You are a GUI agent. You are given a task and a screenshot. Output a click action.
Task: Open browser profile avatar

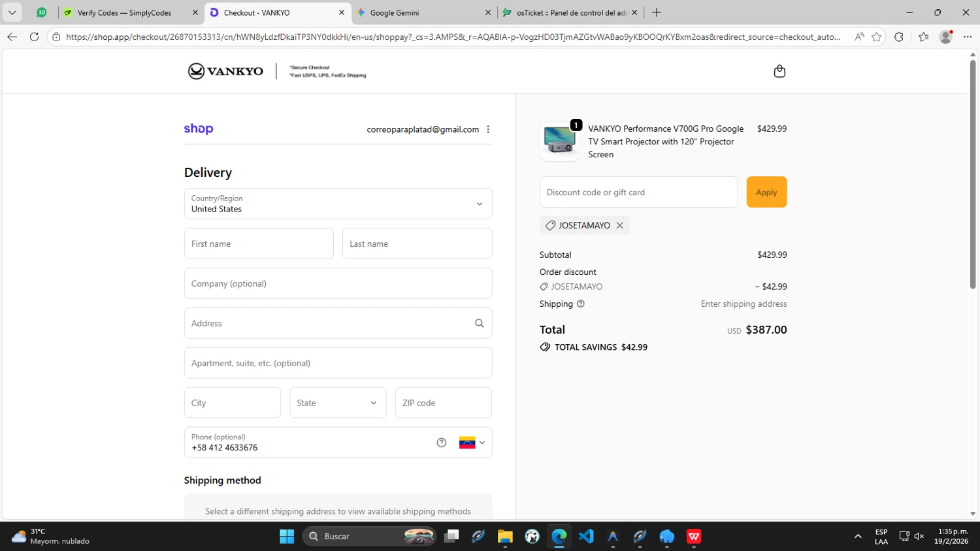pyautogui.click(x=945, y=37)
